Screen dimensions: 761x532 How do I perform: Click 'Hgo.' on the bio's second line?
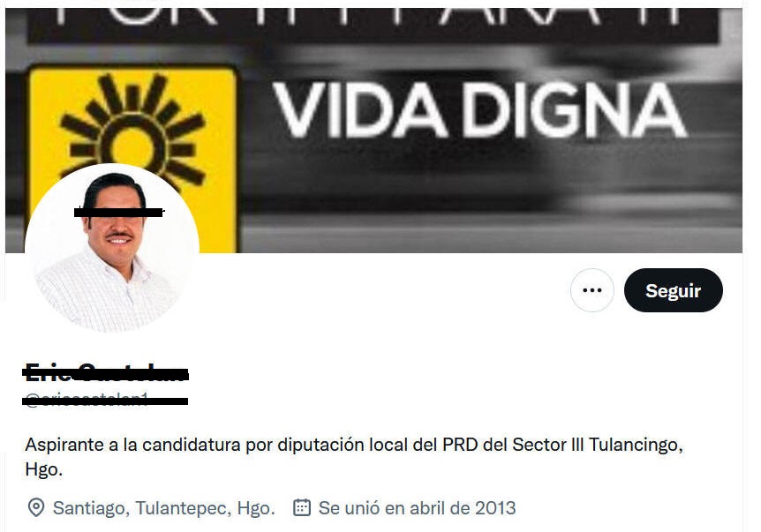43,469
